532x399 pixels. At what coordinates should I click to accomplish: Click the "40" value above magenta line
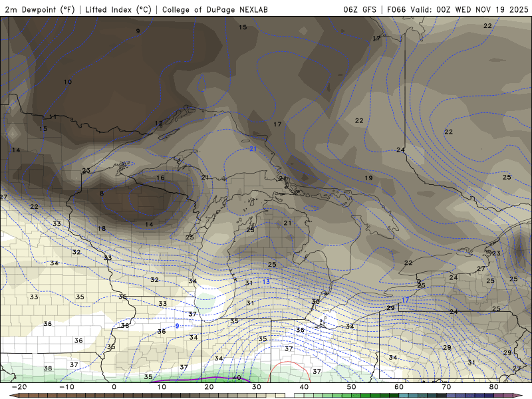coord(237,378)
